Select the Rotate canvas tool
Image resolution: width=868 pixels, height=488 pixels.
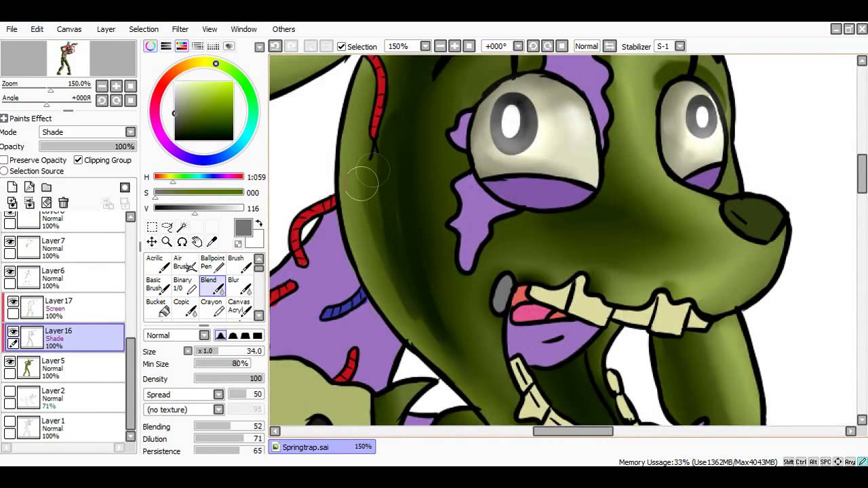coord(182,242)
